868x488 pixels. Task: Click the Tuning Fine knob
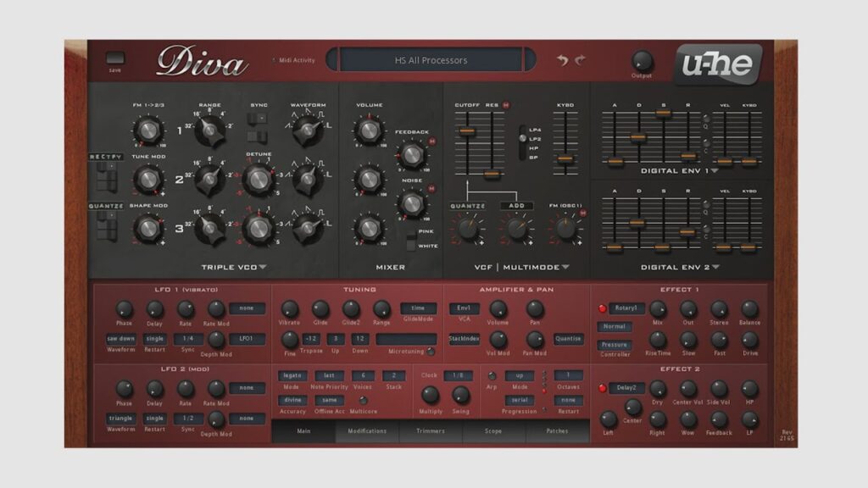290,339
